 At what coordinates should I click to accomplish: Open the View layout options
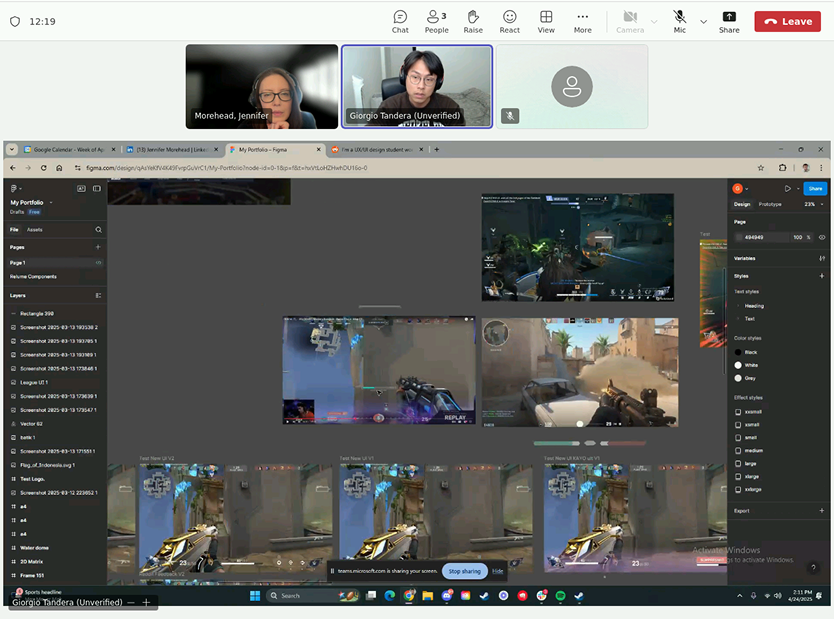[x=546, y=22]
